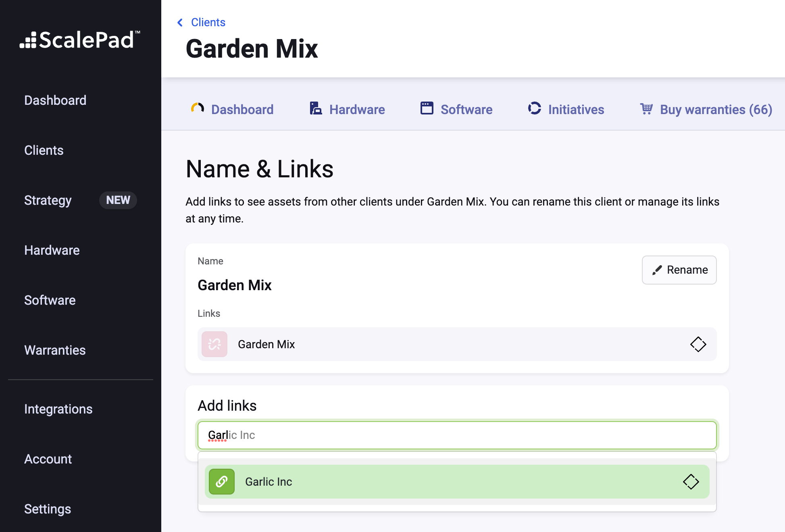Open Software in the sidebar
785x532 pixels.
(x=50, y=300)
